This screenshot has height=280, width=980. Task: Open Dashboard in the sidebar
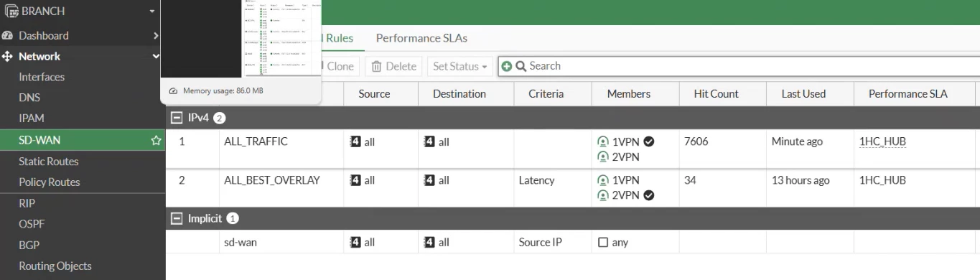point(44,35)
